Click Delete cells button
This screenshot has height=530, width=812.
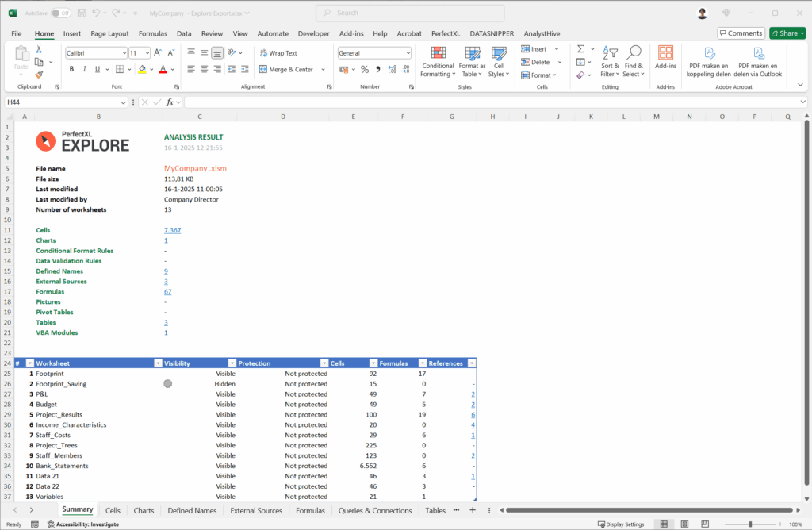click(x=535, y=62)
